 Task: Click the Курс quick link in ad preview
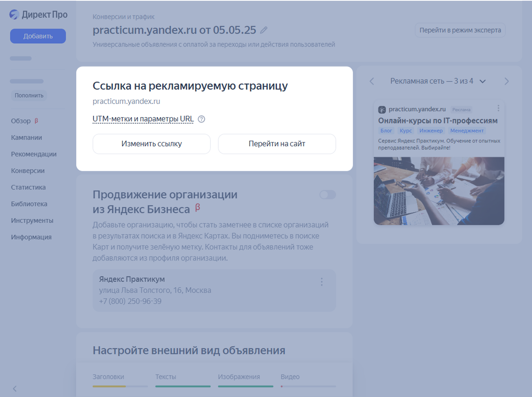tap(406, 131)
